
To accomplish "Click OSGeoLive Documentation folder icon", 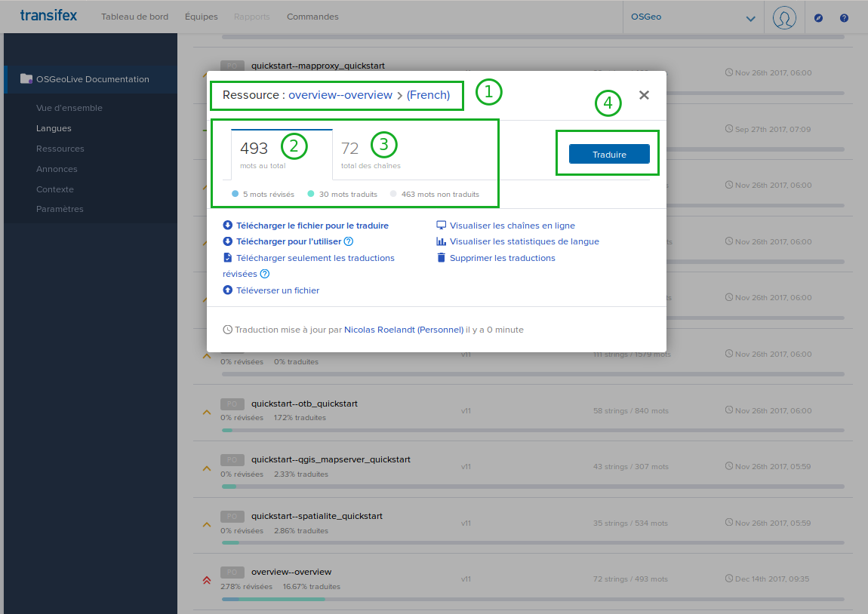I will click(26, 78).
